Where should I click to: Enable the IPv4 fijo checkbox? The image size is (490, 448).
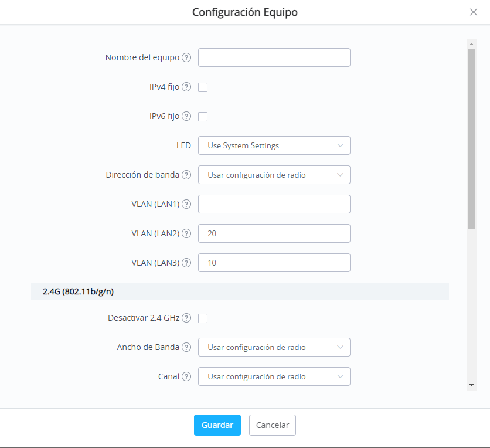203,87
